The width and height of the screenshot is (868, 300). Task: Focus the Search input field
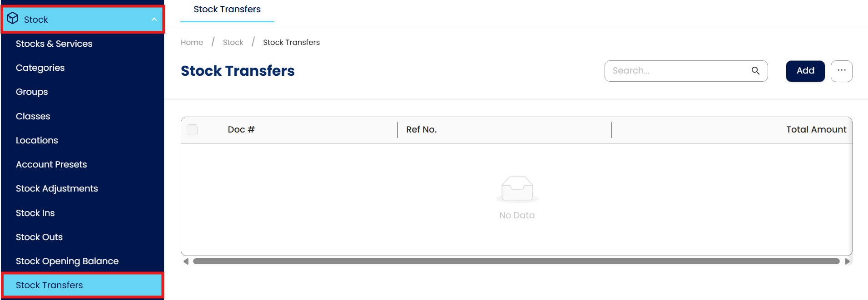tap(677, 71)
